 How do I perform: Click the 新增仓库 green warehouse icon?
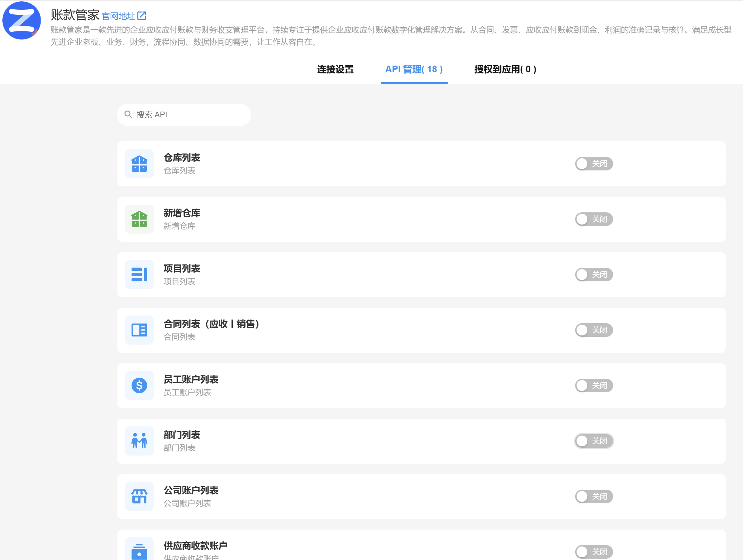(x=139, y=219)
